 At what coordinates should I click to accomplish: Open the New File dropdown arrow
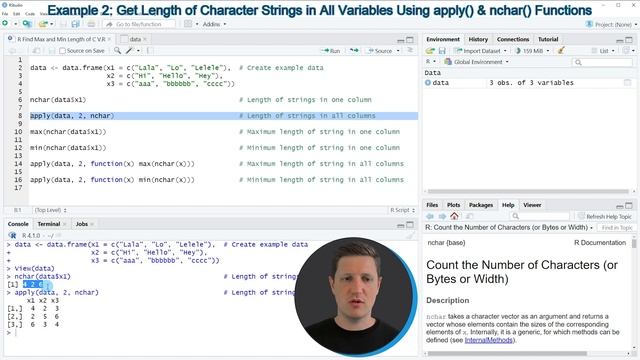click(15, 24)
